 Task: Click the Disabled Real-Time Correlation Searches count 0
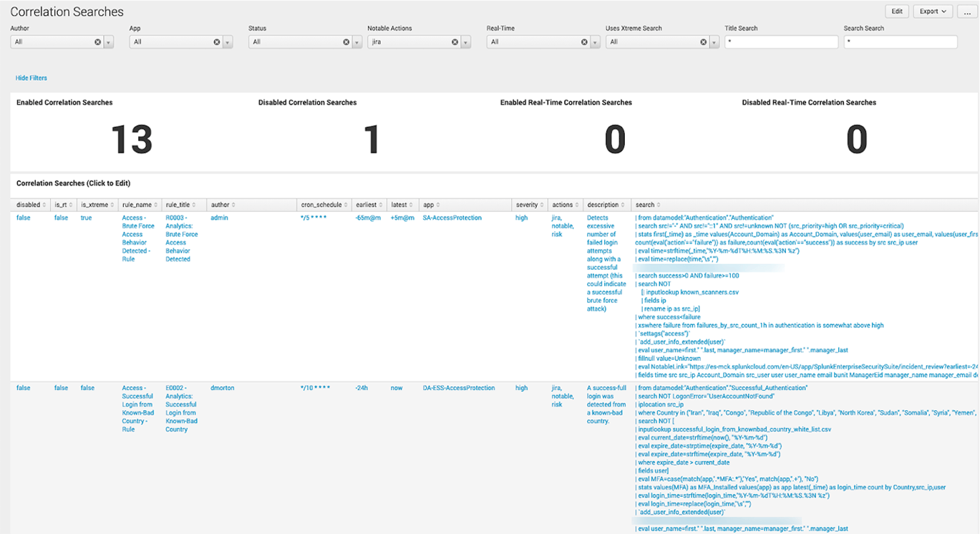coord(857,140)
